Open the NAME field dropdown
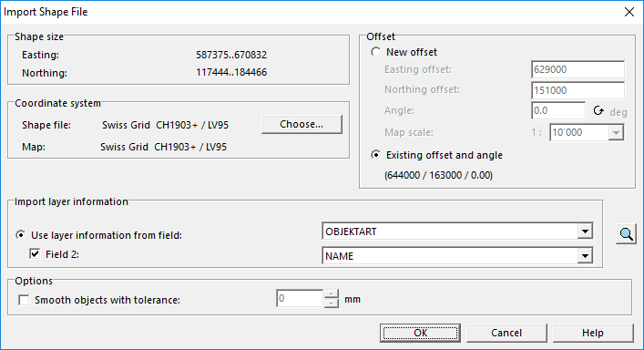 pos(585,256)
